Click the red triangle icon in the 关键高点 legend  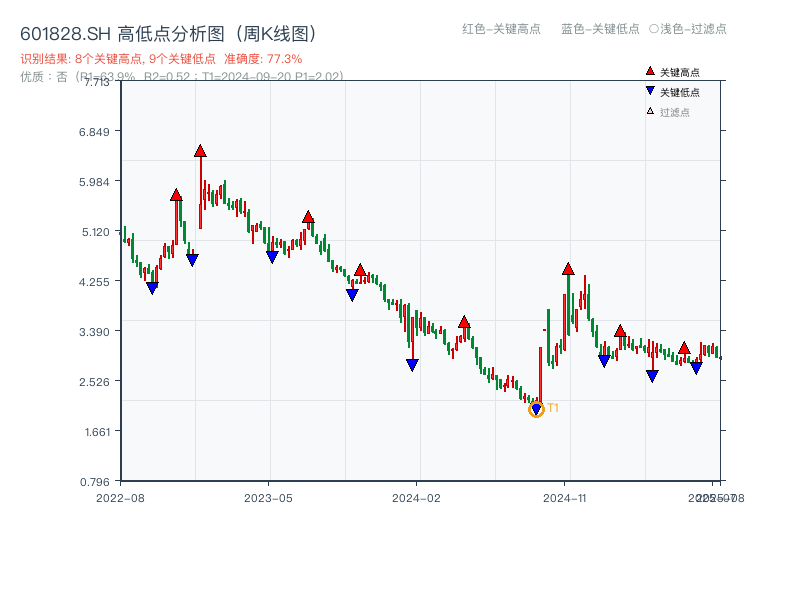(x=650, y=71)
